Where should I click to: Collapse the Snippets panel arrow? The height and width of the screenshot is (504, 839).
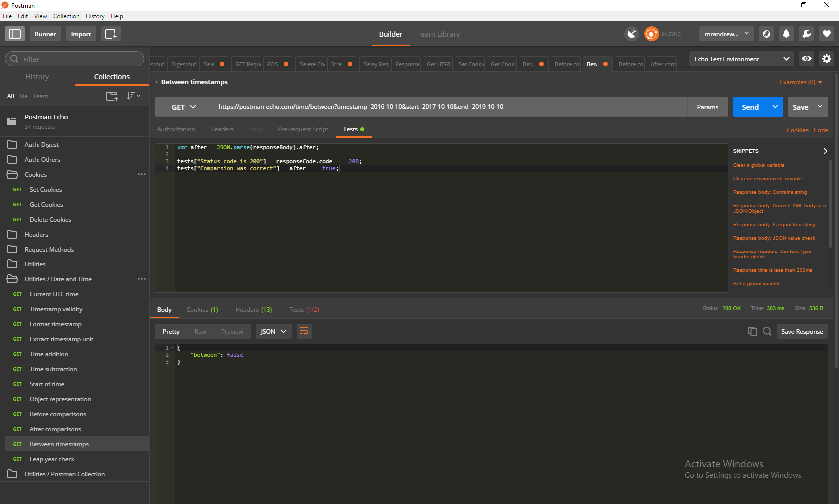coord(825,151)
